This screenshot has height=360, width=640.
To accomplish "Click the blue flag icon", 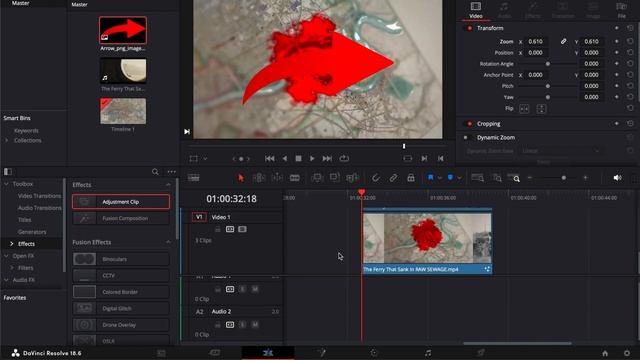I will 431,178.
